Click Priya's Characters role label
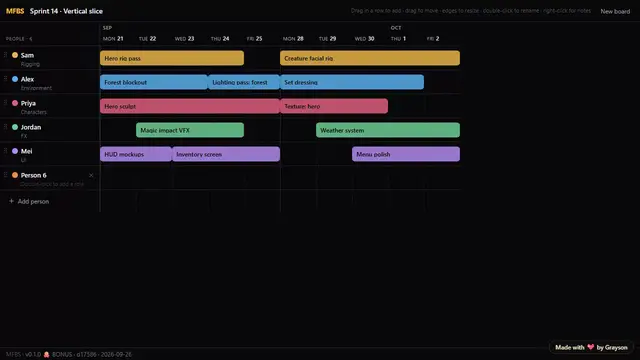Image resolution: width=640 pixels, height=360 pixels. pyautogui.click(x=34, y=112)
